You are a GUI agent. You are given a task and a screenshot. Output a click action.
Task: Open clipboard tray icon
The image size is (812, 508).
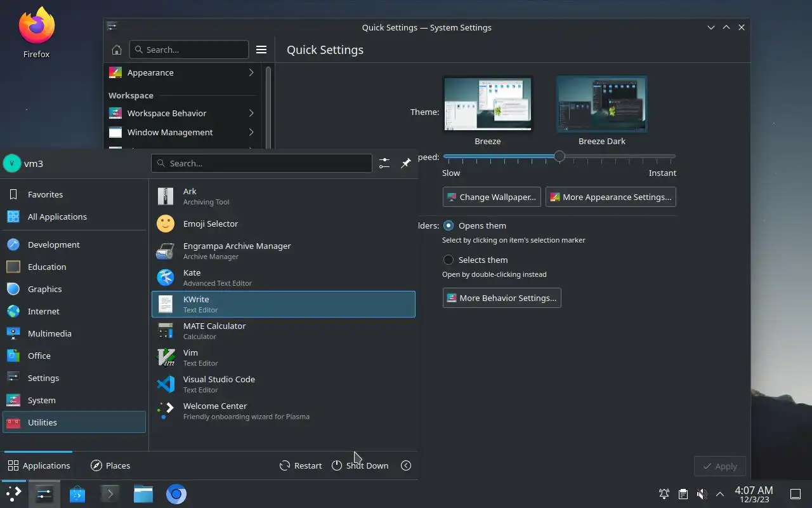pos(683,494)
